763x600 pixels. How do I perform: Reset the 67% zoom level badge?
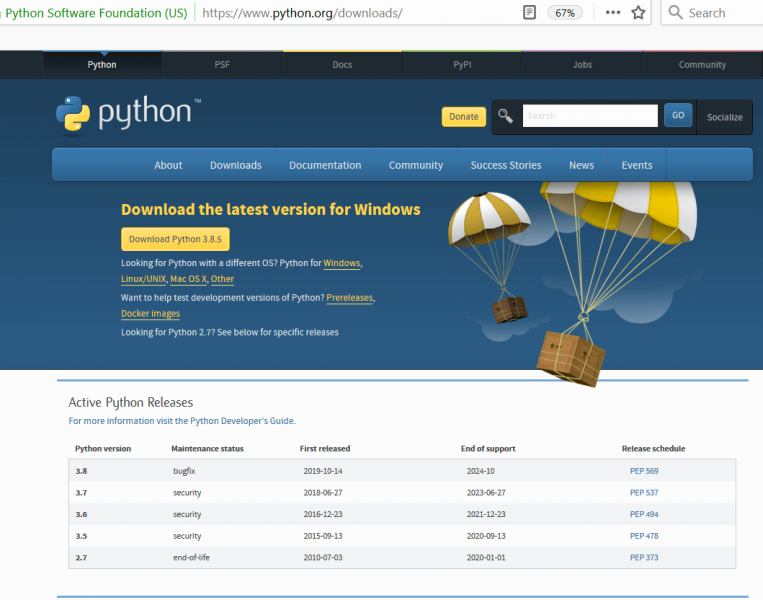click(565, 13)
